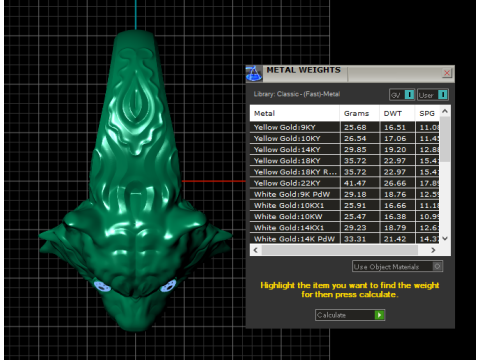Click the 41.47 grams value
Image resolution: width=480 pixels, height=360 pixels.
(355, 183)
